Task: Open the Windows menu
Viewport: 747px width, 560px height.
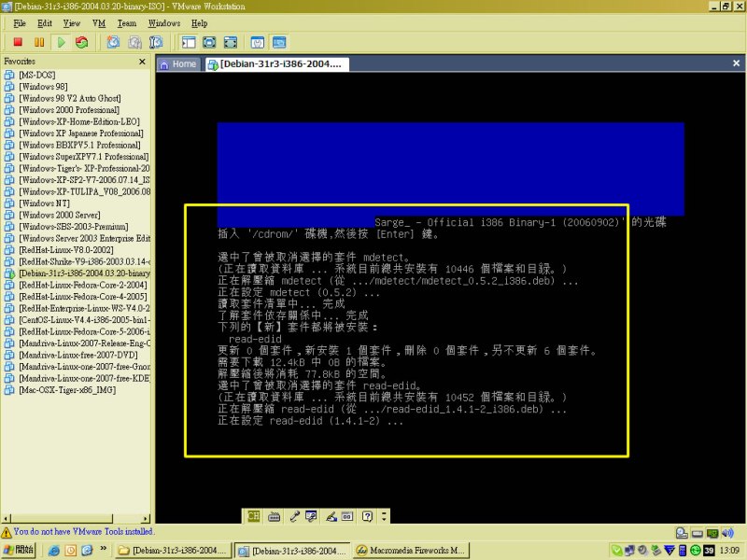Action: (x=164, y=23)
